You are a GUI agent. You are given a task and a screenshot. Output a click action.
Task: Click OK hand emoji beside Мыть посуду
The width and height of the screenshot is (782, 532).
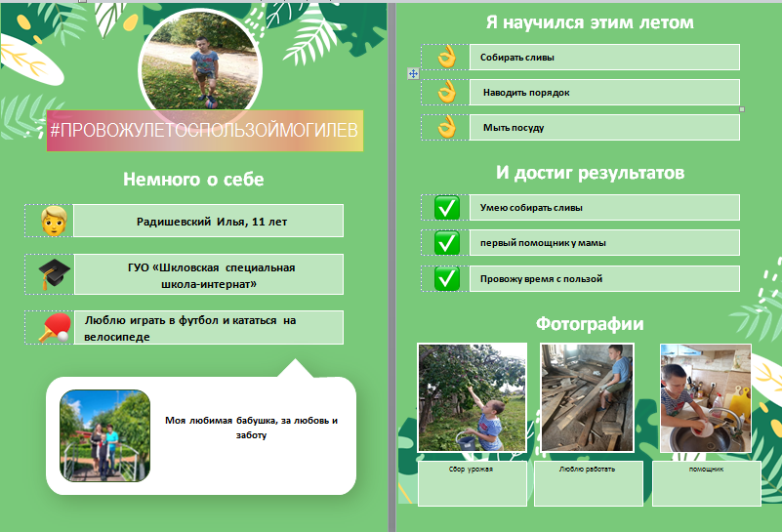(x=447, y=127)
